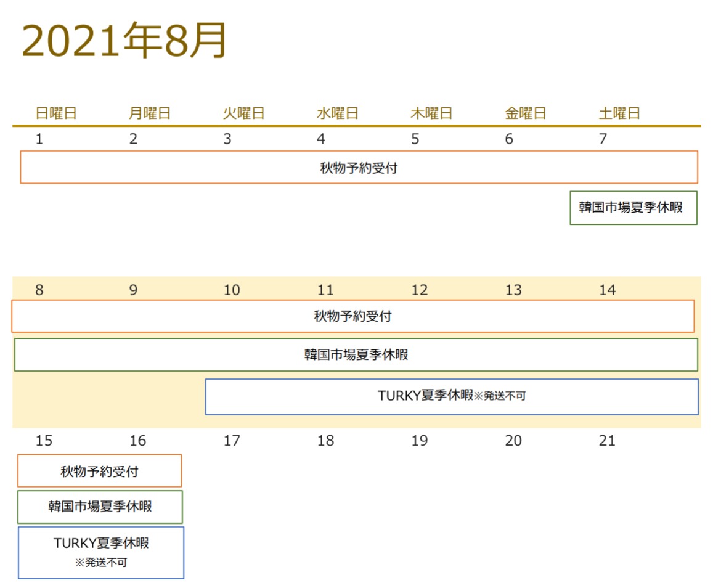Image resolution: width=721 pixels, height=588 pixels.
Task: Open 韓国市場夏季休暇 event on the 7th
Action: [x=633, y=208]
